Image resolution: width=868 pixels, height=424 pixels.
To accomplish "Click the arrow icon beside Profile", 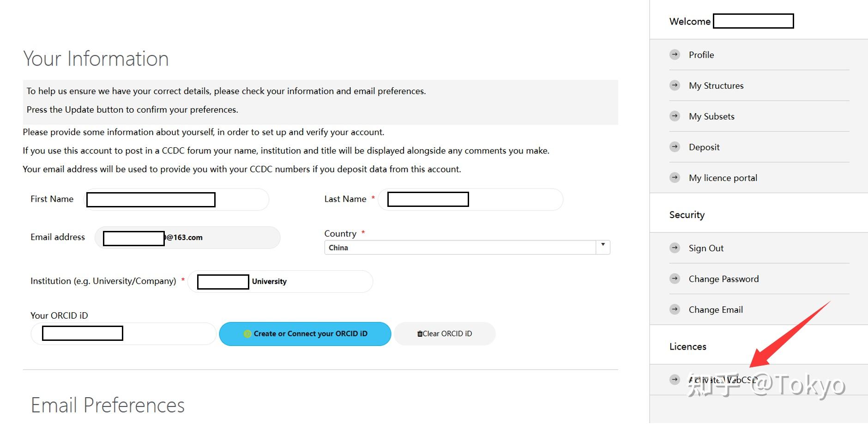I will coord(675,55).
